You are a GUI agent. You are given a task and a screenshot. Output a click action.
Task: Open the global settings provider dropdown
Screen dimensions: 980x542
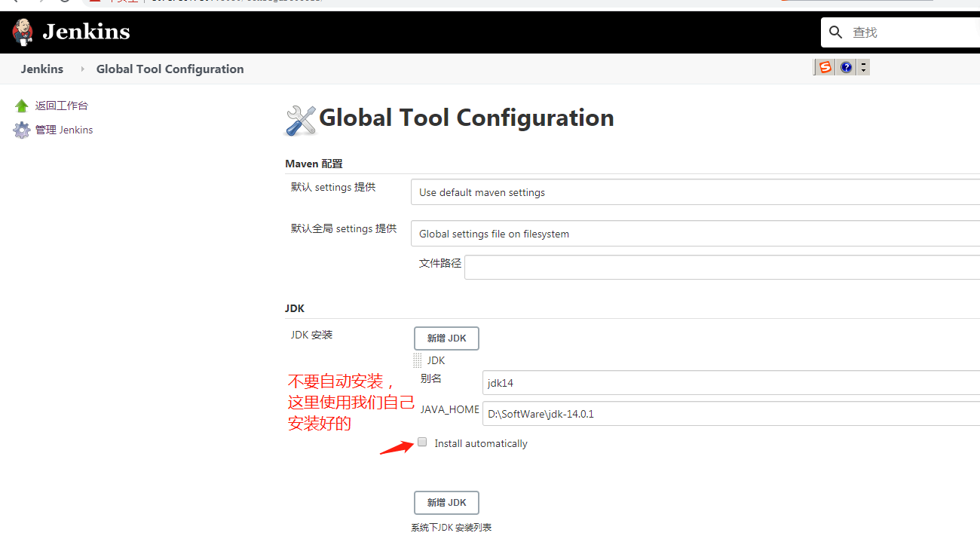[695, 234]
